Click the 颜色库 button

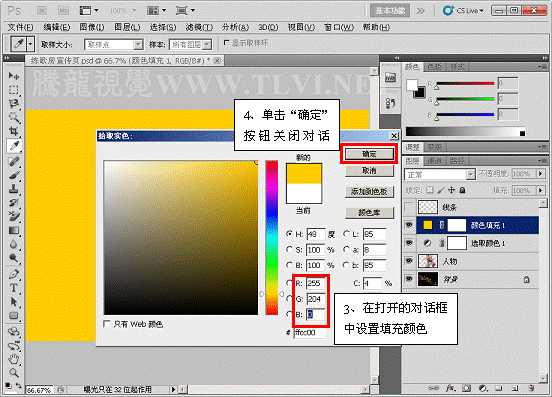[369, 212]
